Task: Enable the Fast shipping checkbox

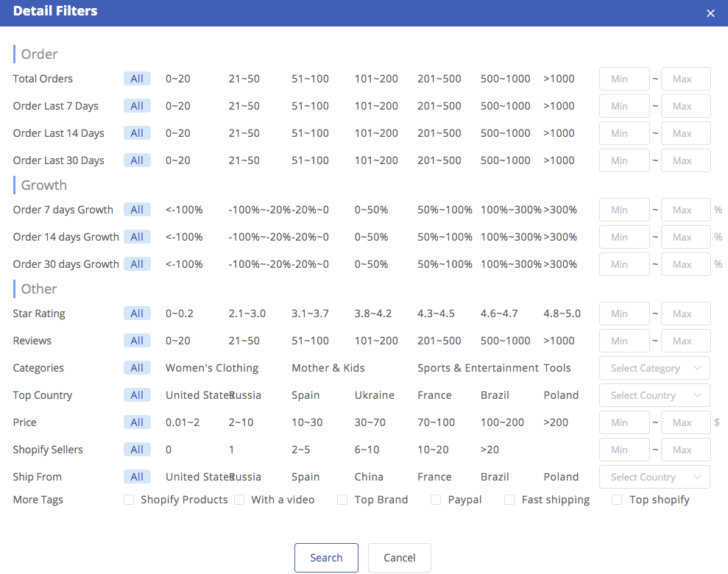Action: 510,500
